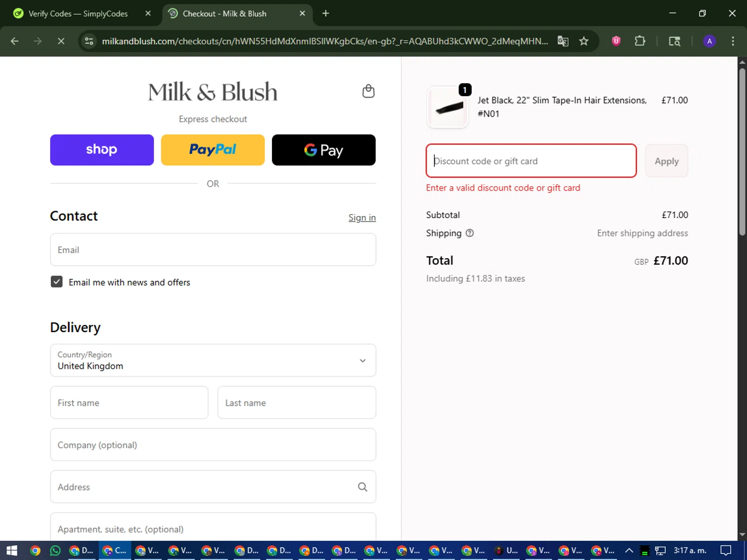Click the First name field
The image size is (747, 560).
pyautogui.click(x=129, y=403)
